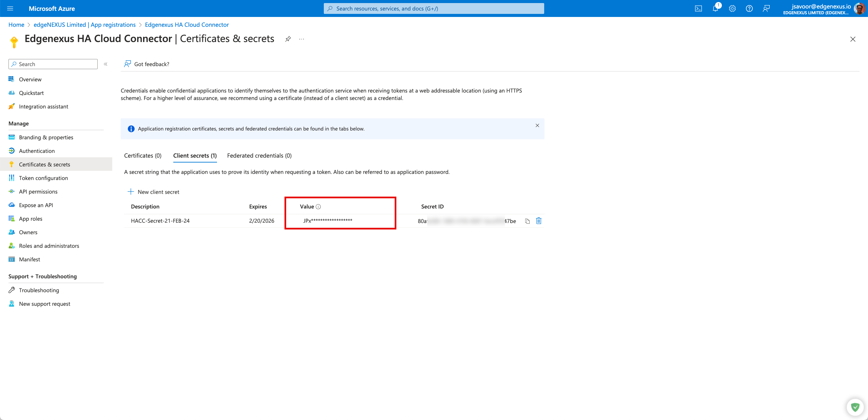The height and width of the screenshot is (420, 868).
Task: Show the Value column info tooltip
Action: coord(318,207)
